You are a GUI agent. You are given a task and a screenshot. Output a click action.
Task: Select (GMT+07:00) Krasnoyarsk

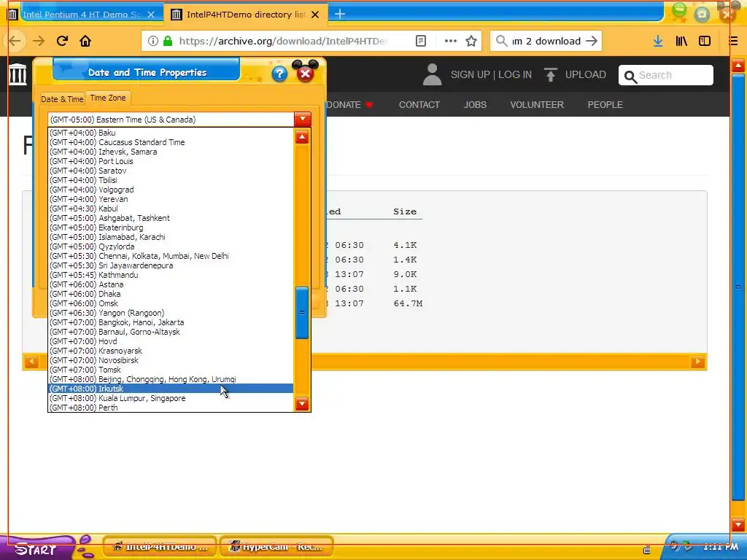[x=171, y=351]
